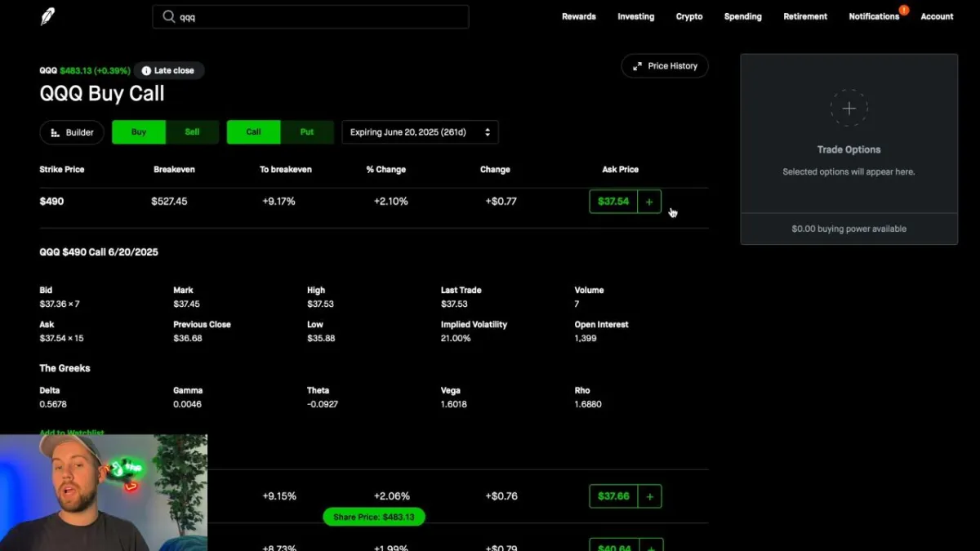Click the Rho value 1.6880
This screenshot has width=980, height=551.
click(x=588, y=404)
